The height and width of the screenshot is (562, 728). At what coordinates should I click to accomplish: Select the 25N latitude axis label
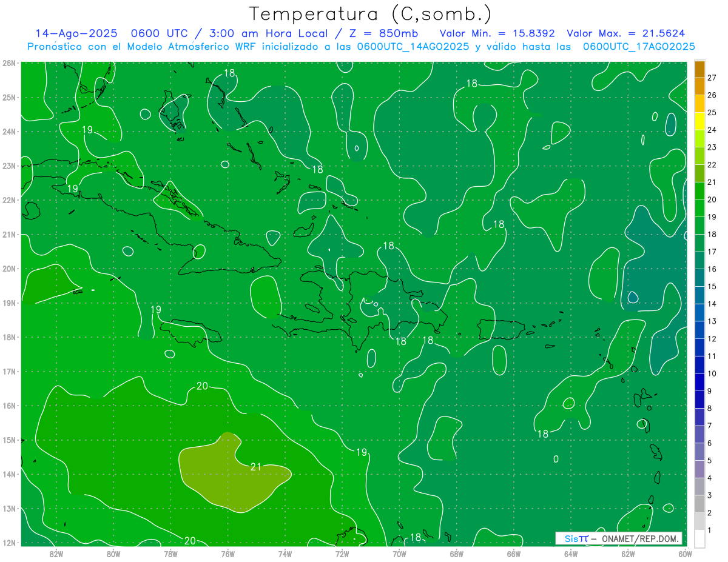pos(9,97)
